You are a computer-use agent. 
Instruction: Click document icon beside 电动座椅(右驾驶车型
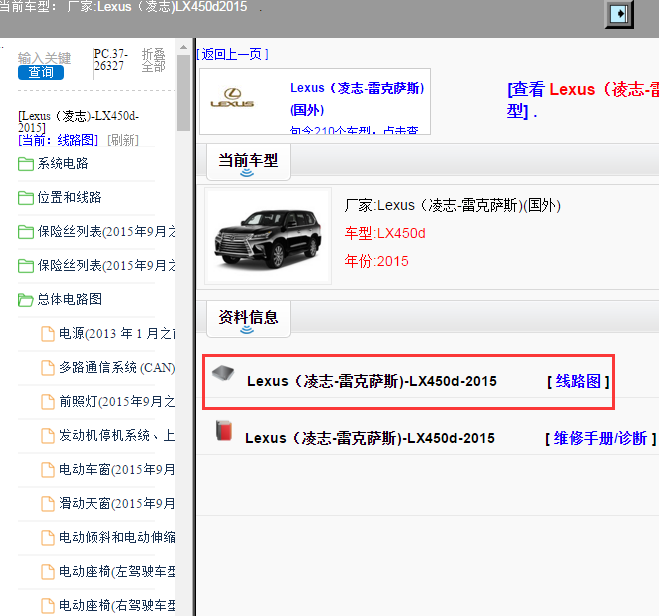(x=48, y=606)
